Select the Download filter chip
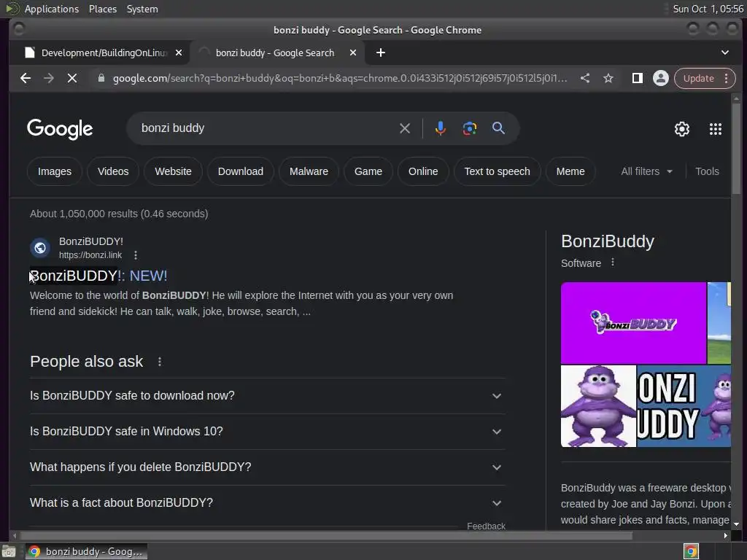 pyautogui.click(x=241, y=171)
